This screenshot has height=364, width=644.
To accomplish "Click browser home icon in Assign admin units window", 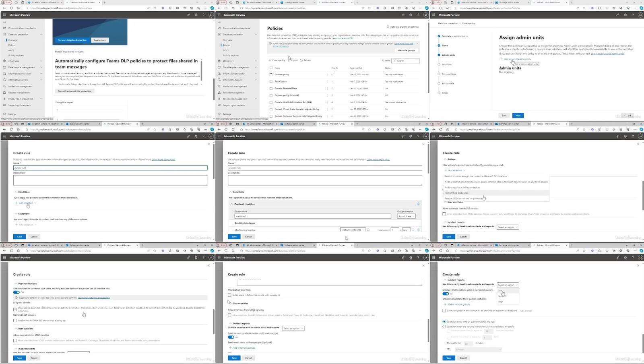I will (448, 8).
